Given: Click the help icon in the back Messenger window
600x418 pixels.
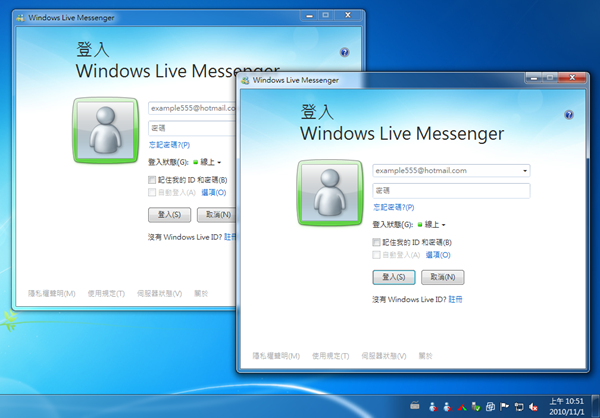Looking at the screenshot, I should pos(344,52).
